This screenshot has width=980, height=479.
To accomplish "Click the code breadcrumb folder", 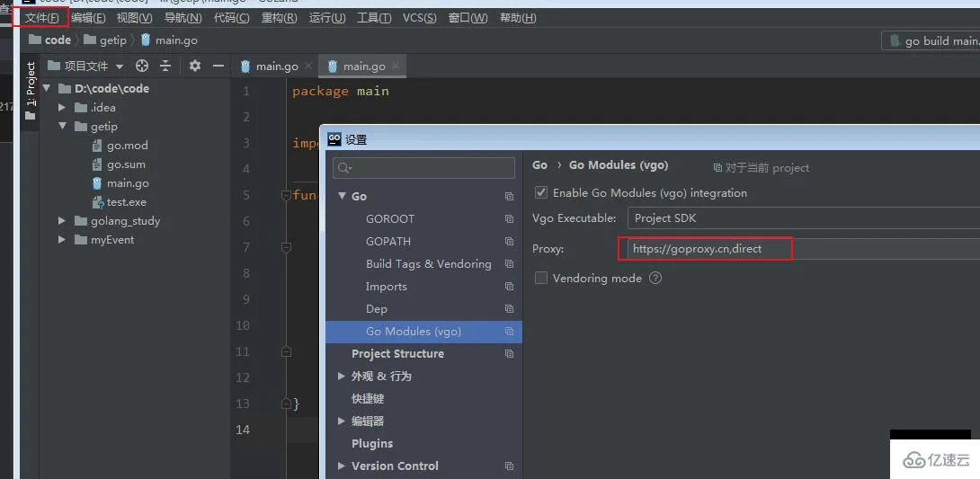I will [50, 40].
